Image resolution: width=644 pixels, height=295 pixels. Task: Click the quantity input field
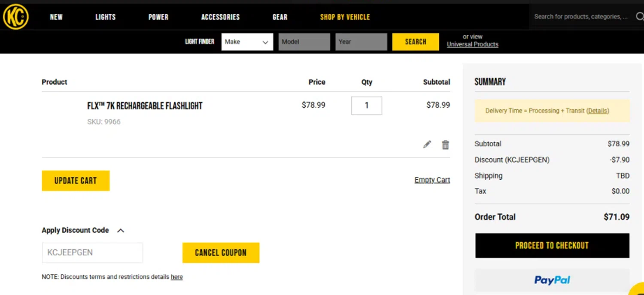tap(366, 105)
